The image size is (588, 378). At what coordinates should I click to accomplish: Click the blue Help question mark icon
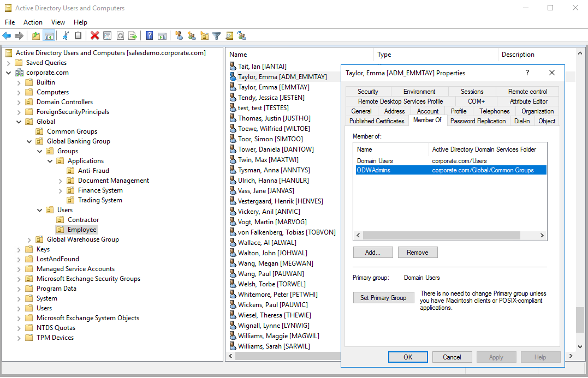[x=149, y=35]
